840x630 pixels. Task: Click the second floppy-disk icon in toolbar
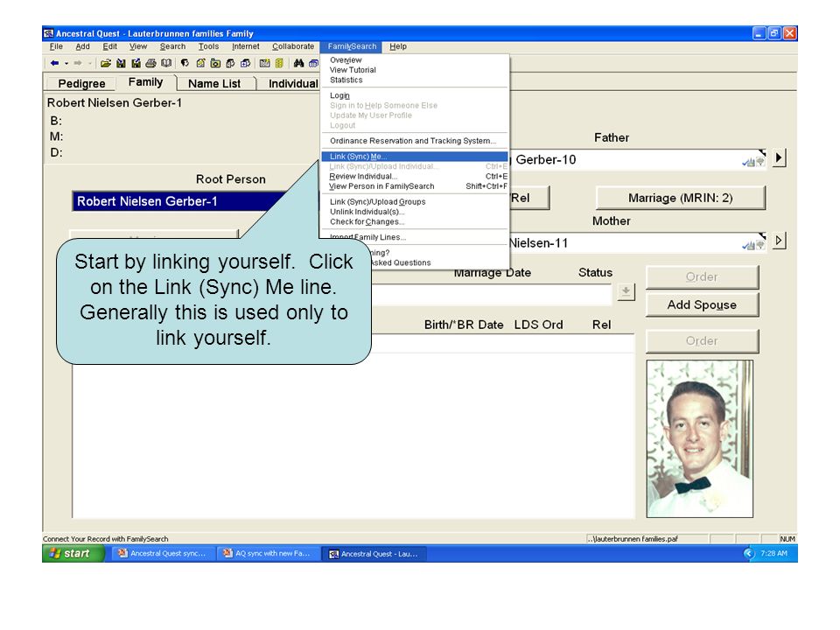[136, 63]
